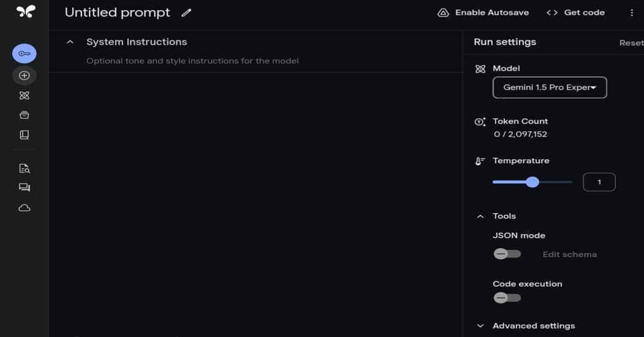
Task: Edit prompt title with pencil icon
Action: tap(186, 13)
